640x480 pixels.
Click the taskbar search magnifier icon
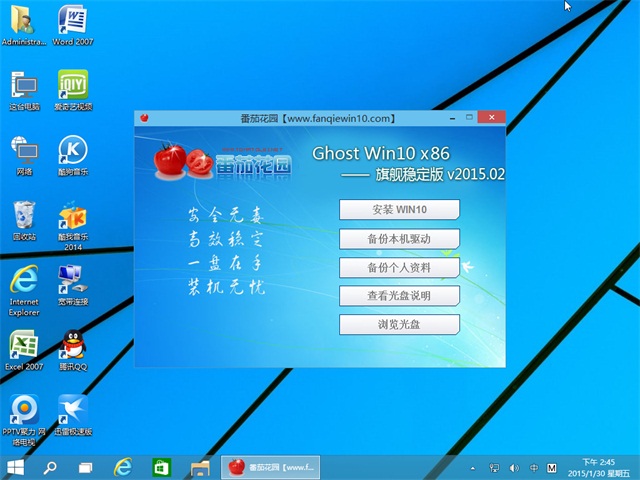[49, 467]
